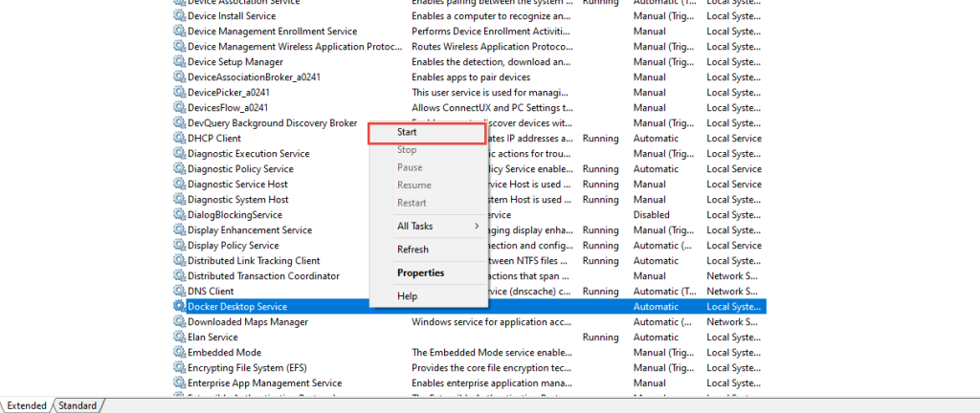
Task: Switch to the Extended tab
Action: (x=27, y=405)
